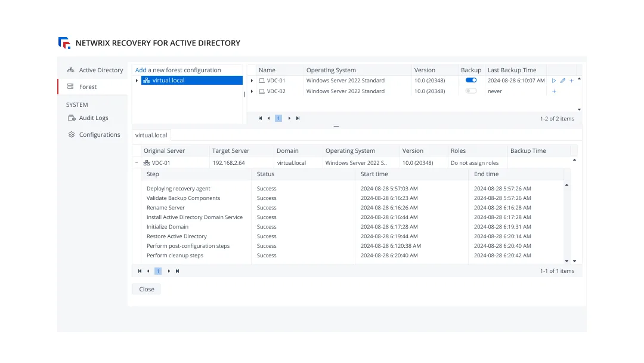
Task: Select Perform post-configuration steps row
Action: 188,246
